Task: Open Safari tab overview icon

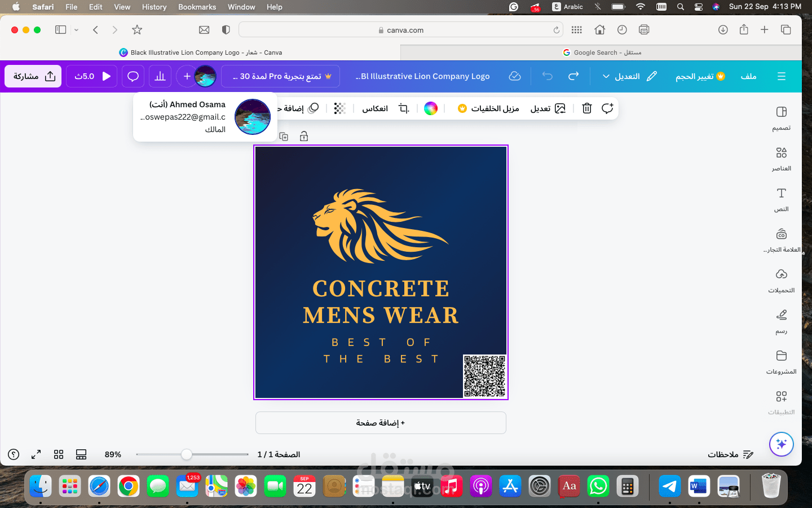Action: pos(785,30)
